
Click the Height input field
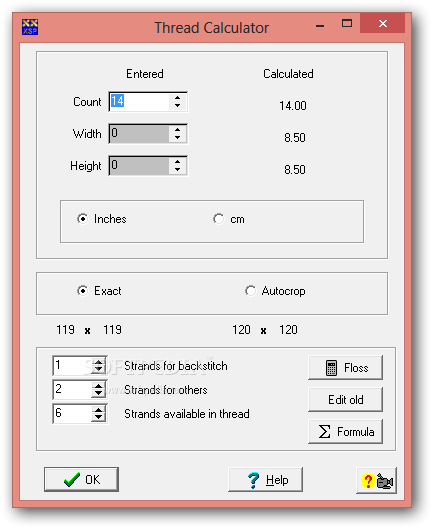pos(139,165)
